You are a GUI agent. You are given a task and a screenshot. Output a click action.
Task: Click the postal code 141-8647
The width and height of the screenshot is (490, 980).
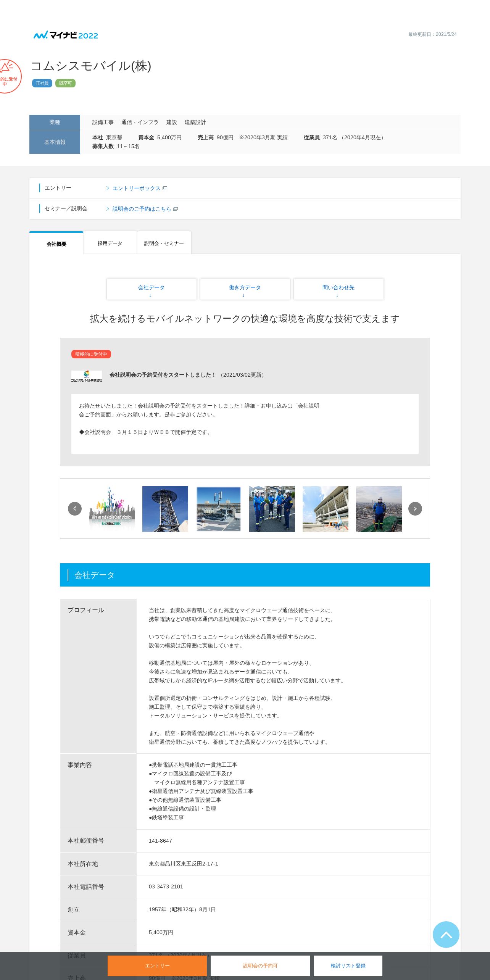point(160,841)
